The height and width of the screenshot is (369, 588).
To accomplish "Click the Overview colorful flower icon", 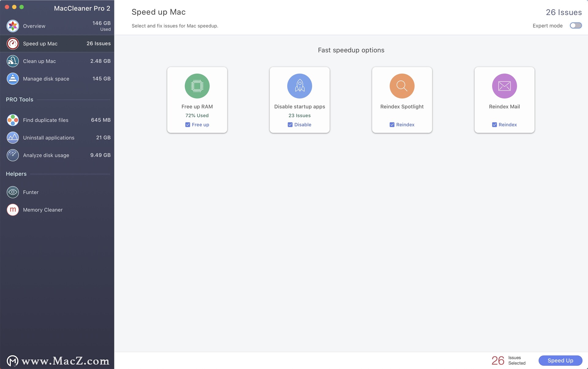I will coord(13,26).
